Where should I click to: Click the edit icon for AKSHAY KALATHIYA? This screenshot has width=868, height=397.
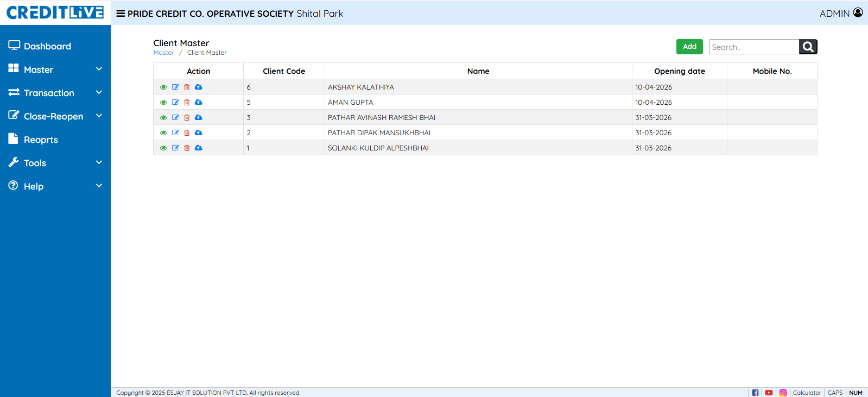175,87
